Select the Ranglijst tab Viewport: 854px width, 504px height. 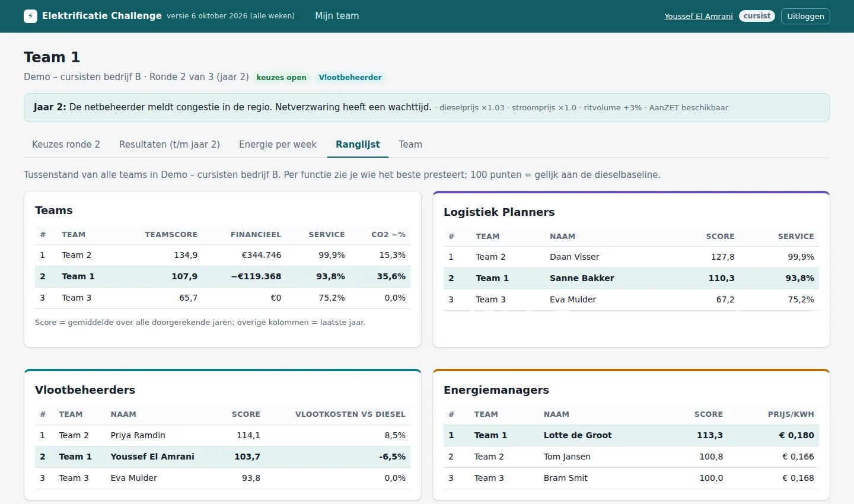pos(358,145)
